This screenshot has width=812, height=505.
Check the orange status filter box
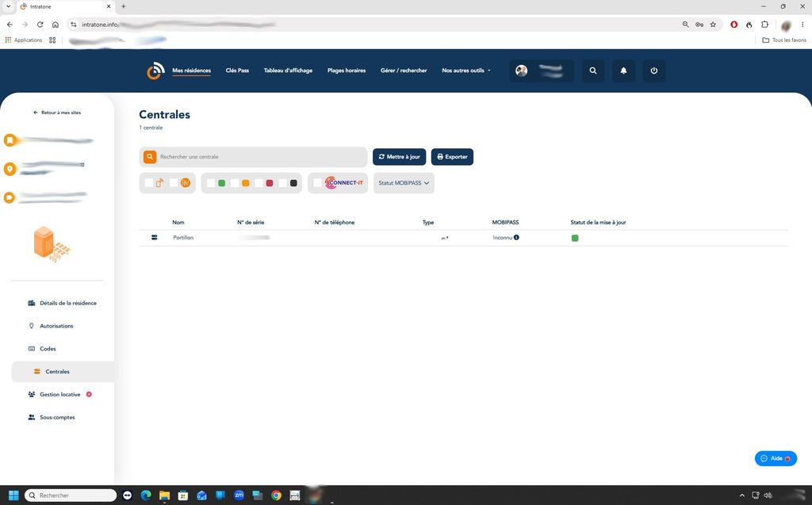[235, 183]
